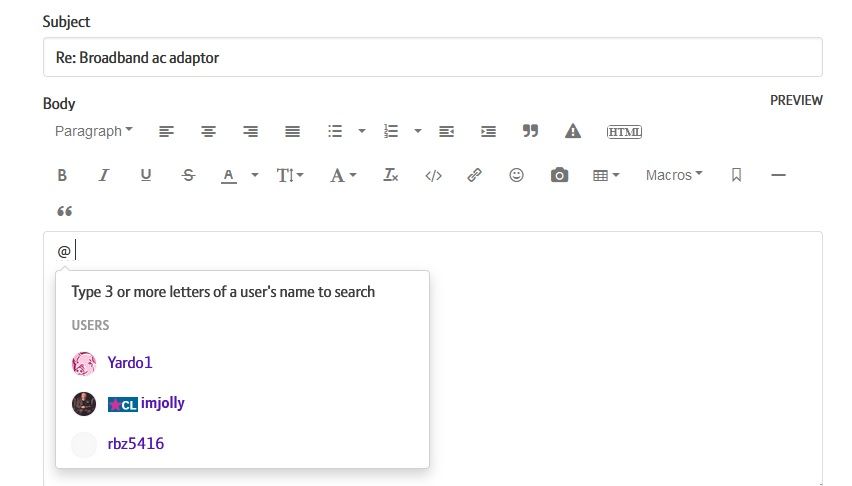Open the insert table dropdown
The height and width of the screenshot is (486, 852).
tap(606, 175)
